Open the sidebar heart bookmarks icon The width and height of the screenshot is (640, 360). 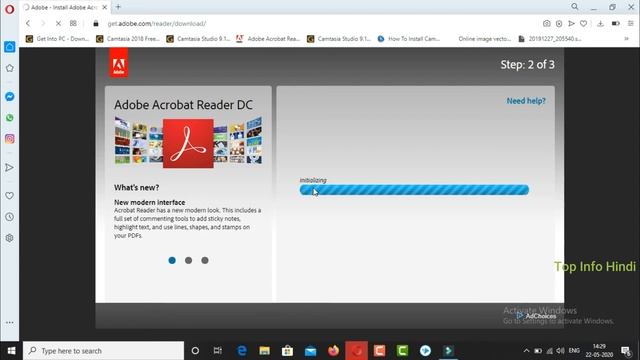point(9,196)
